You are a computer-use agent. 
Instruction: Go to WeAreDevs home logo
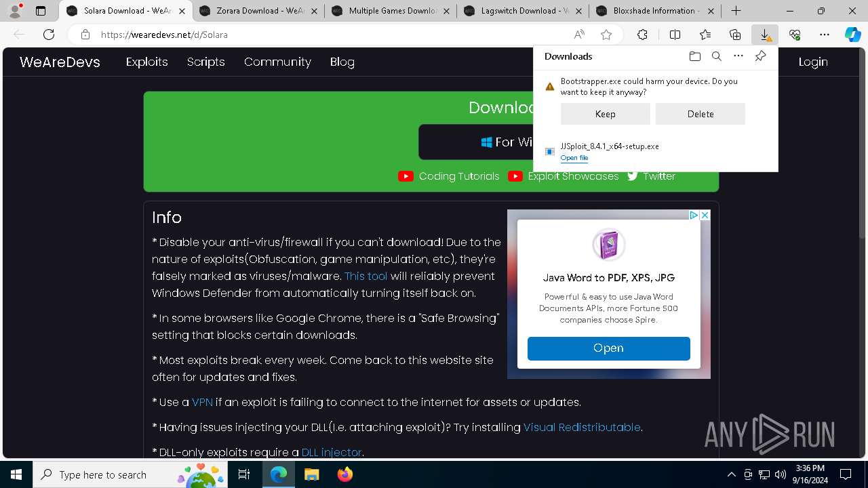[x=60, y=62]
